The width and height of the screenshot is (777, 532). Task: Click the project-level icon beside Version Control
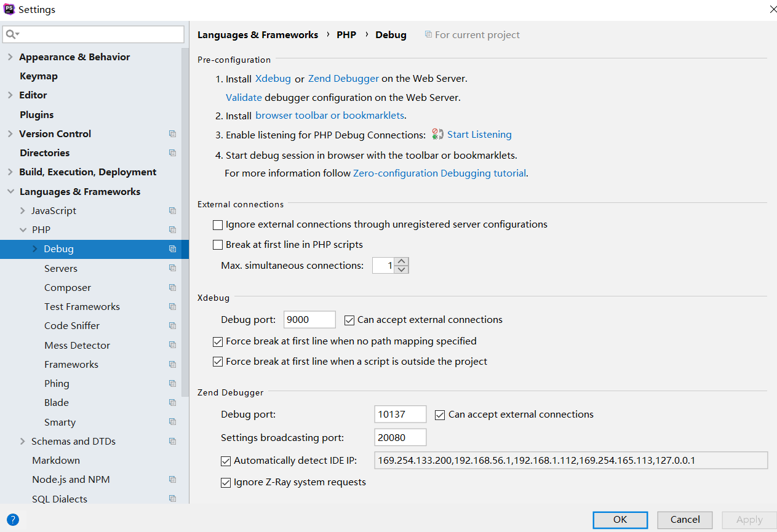(x=172, y=134)
